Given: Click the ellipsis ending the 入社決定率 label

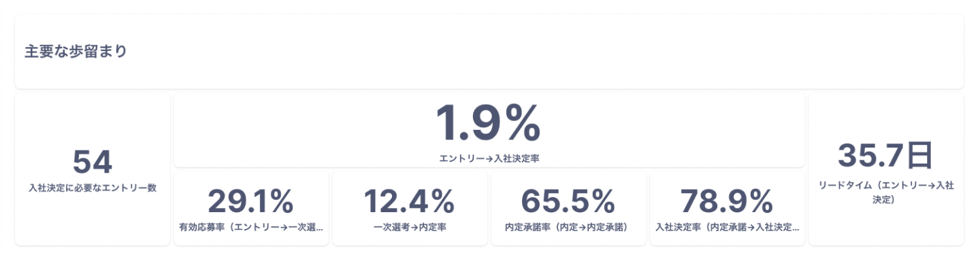Looking at the screenshot, I should pyautogui.click(x=796, y=229).
